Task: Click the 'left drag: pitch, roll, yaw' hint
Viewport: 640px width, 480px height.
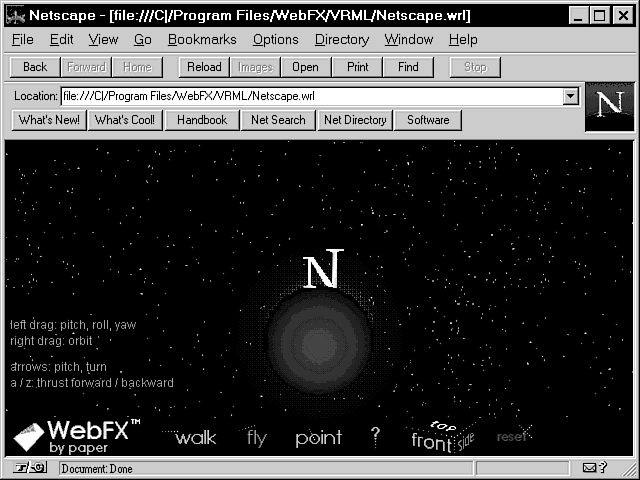Action: 73,325
